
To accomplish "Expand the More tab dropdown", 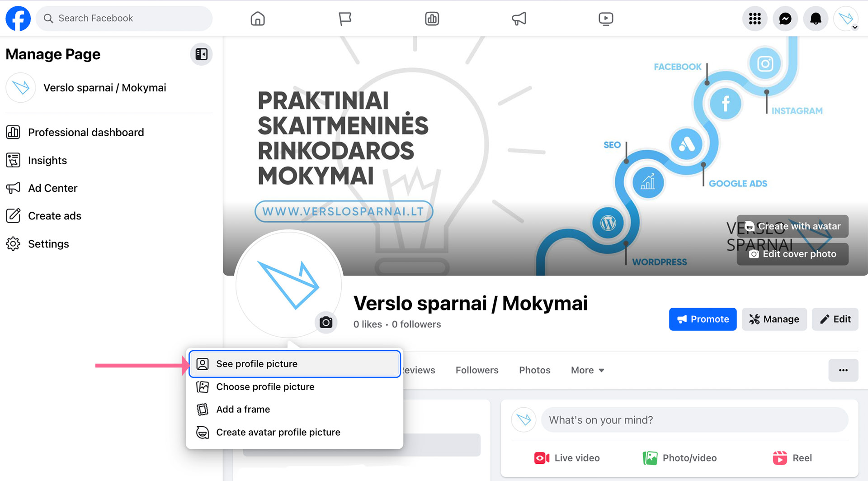I will [x=587, y=370].
